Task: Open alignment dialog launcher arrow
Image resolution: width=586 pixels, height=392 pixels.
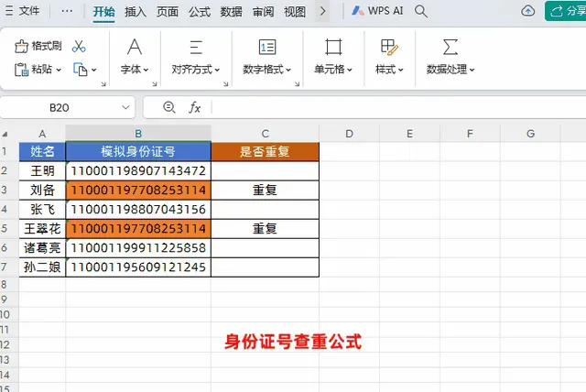Action: 226,84
